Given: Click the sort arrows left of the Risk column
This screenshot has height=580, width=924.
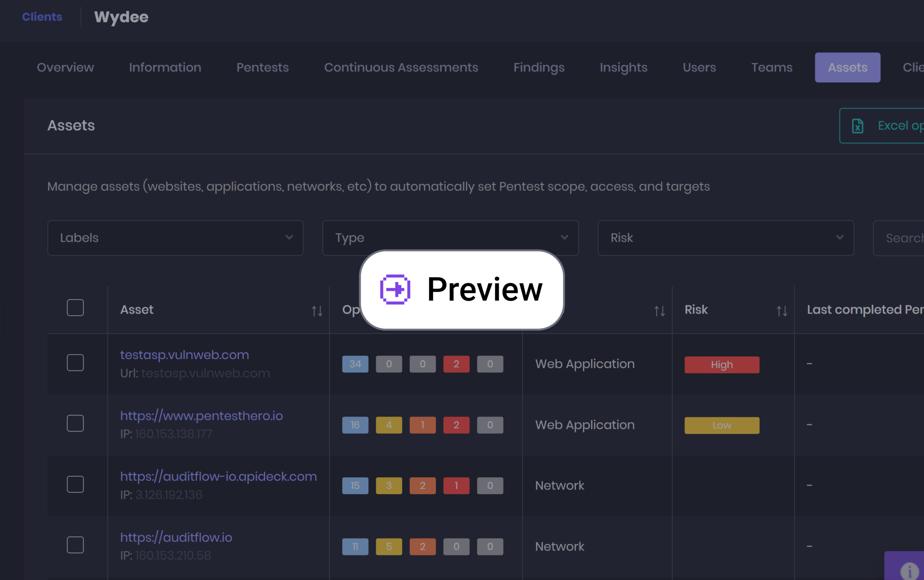Looking at the screenshot, I should 660,311.
